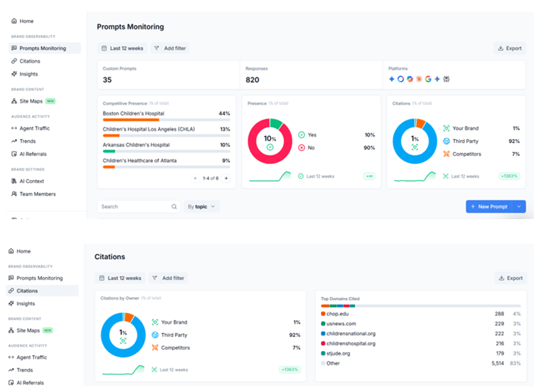Click the usnews.com domain row
Screen dimensions: 541x392
pyautogui.click(x=421, y=324)
